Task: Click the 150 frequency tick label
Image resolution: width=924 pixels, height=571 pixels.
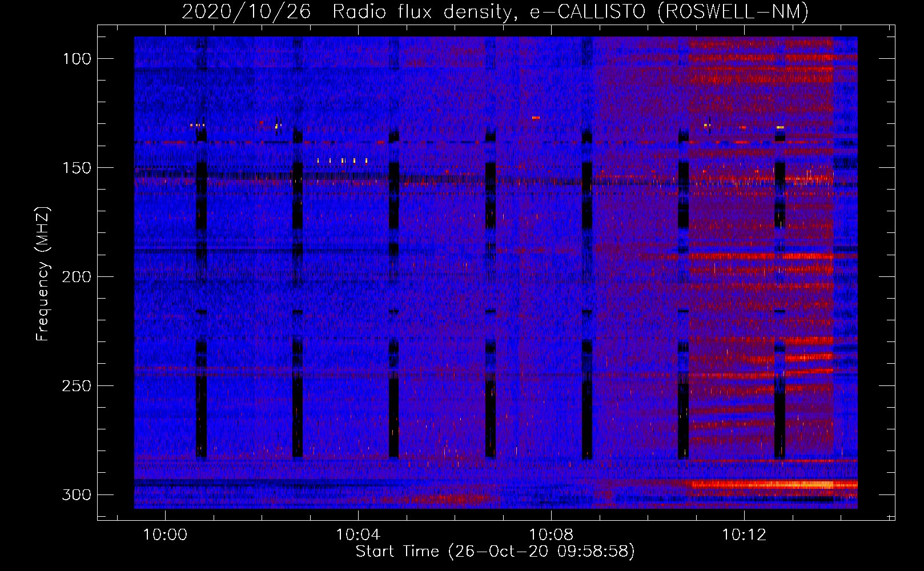Action: pyautogui.click(x=77, y=168)
